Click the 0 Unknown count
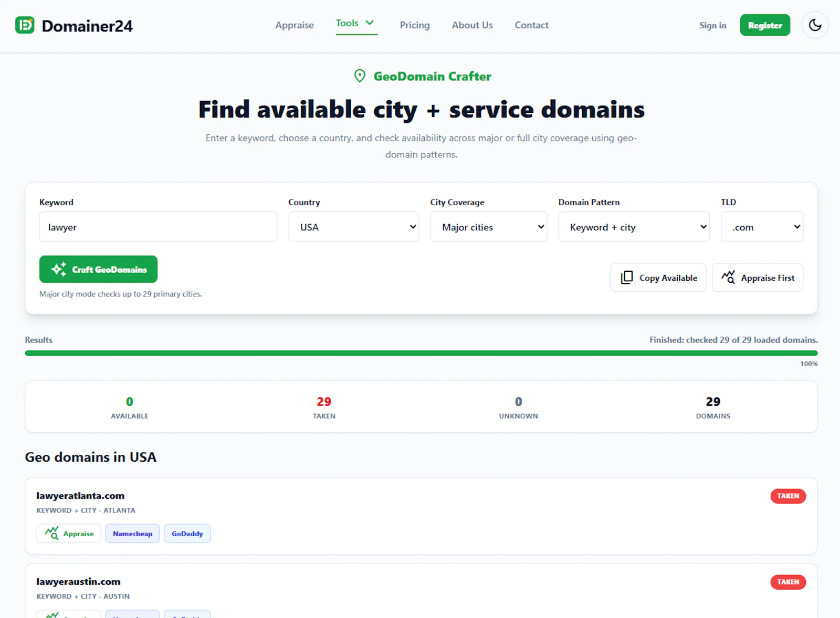The height and width of the screenshot is (618, 840). click(x=519, y=402)
